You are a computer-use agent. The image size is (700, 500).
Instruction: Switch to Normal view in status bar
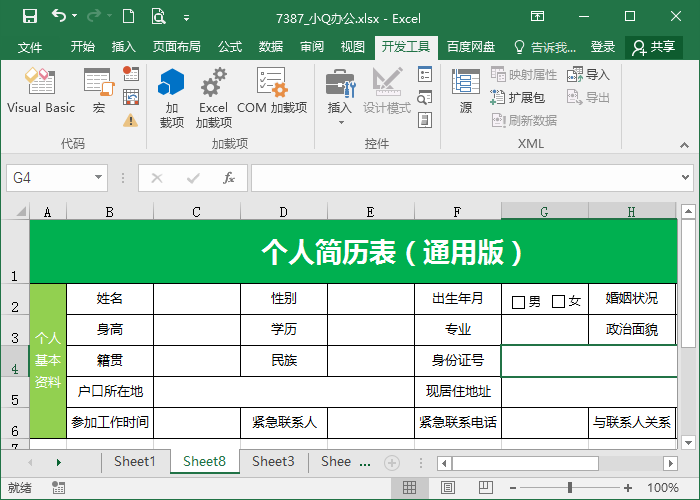click(409, 488)
